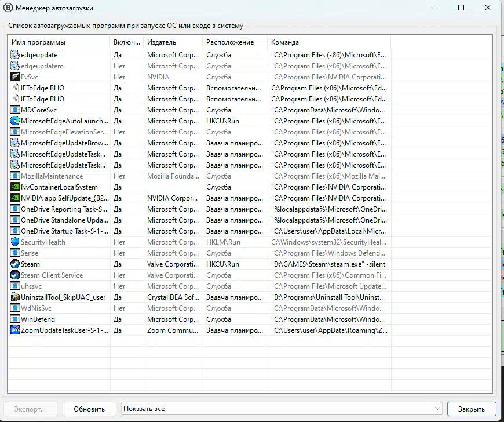Image resolution: width=504 pixels, height=422 pixels.
Task: Click the UninstallTool_SkipUAC_user icon
Action: pos(15,297)
